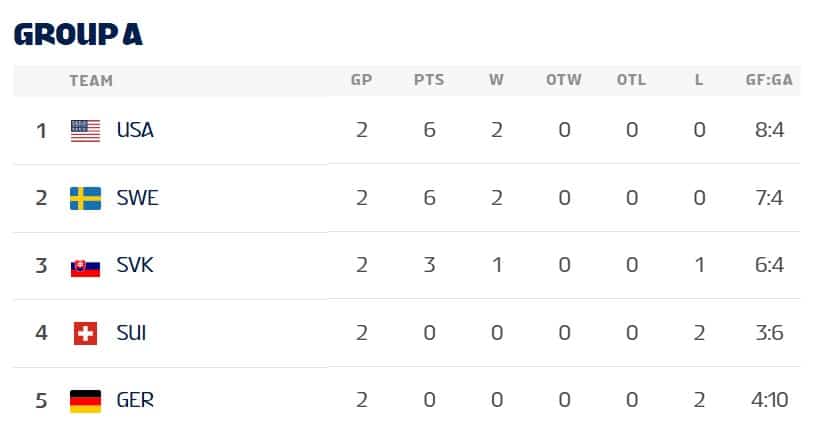Click the Germany flag icon
The width and height of the screenshot is (814, 430).
85,400
